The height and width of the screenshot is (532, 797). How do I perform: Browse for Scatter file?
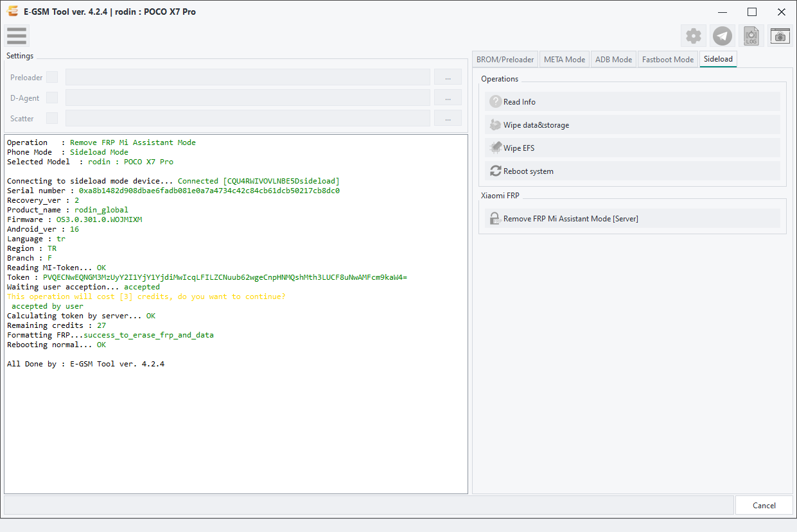448,118
